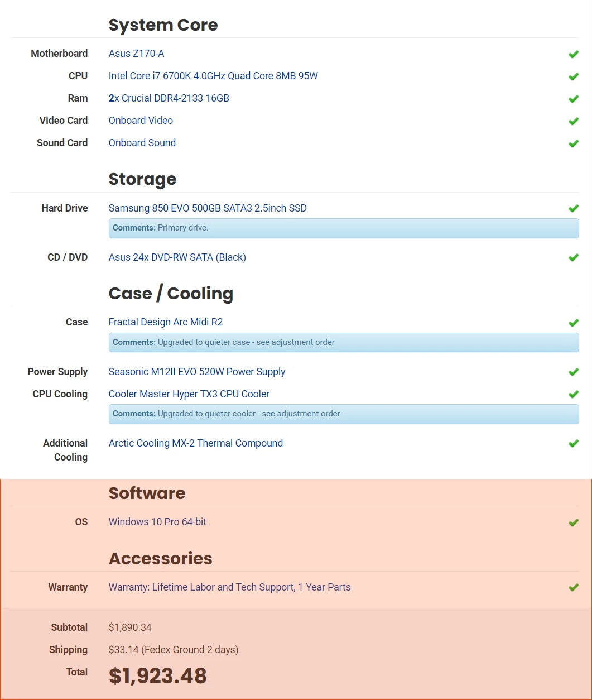592x700 pixels.
Task: Click the green checkmark in the CD / DVD row
Action: point(573,257)
